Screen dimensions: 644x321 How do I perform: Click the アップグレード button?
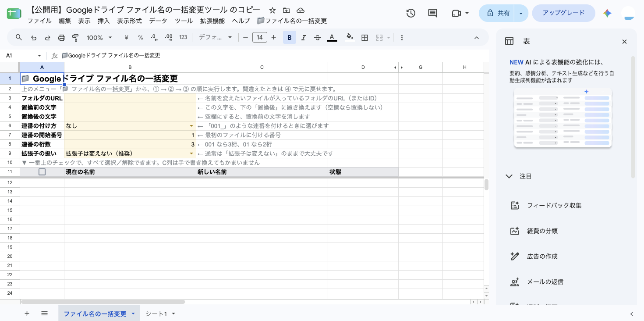click(564, 13)
